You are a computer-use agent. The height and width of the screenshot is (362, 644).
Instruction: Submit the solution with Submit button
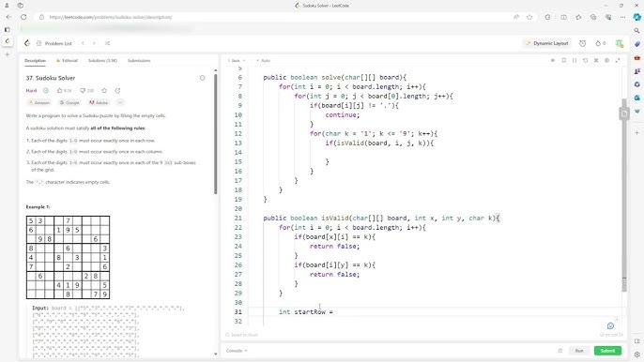pos(607,351)
